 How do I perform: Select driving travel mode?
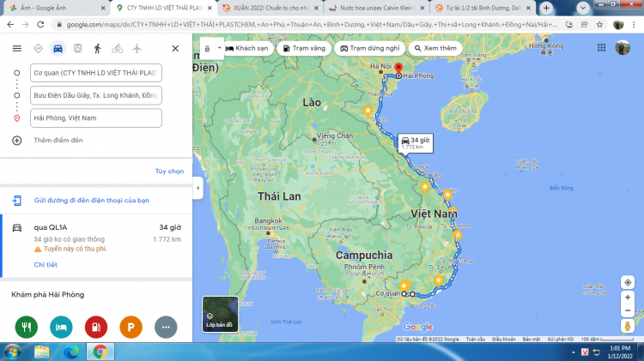[58, 48]
